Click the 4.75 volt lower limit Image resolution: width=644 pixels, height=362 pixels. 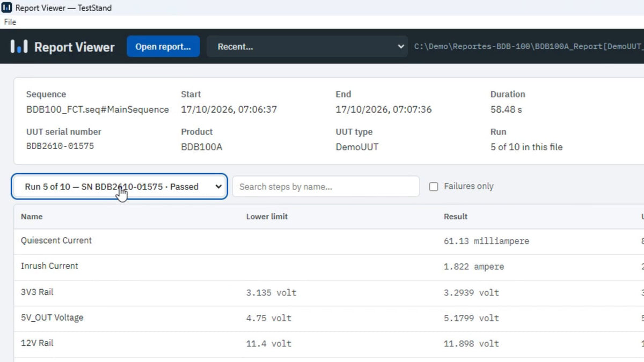pyautogui.click(x=269, y=318)
